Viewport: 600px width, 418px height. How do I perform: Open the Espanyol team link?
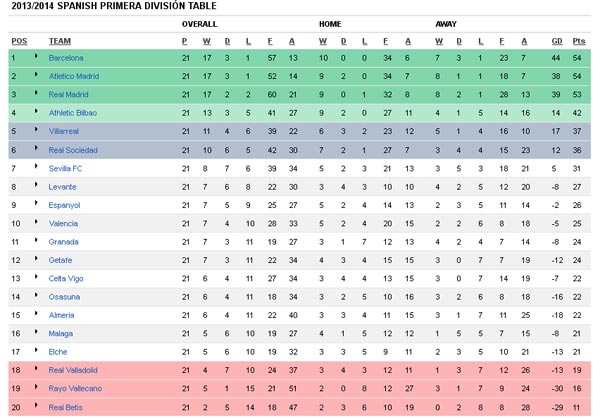pyautogui.click(x=64, y=205)
